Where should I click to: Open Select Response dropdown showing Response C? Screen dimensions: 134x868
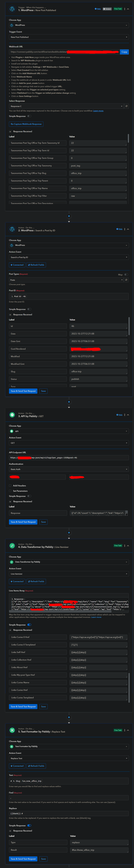tap(66, 106)
